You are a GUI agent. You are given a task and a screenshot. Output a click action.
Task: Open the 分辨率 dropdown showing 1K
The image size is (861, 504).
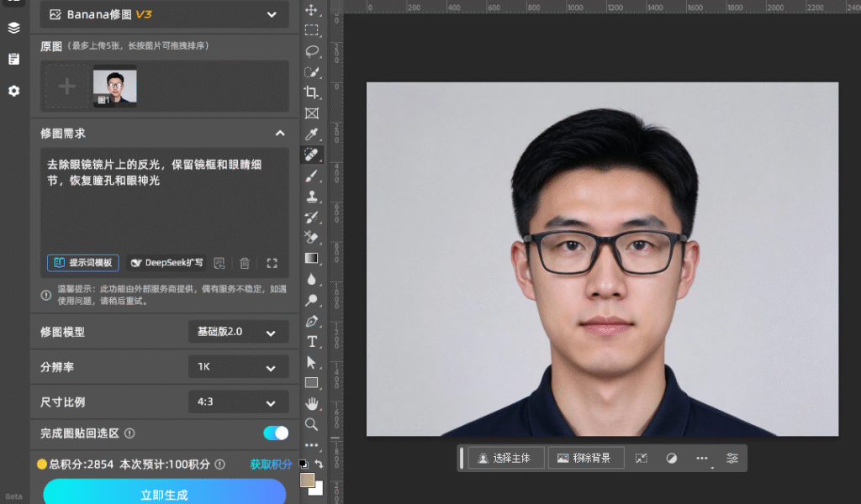point(238,367)
